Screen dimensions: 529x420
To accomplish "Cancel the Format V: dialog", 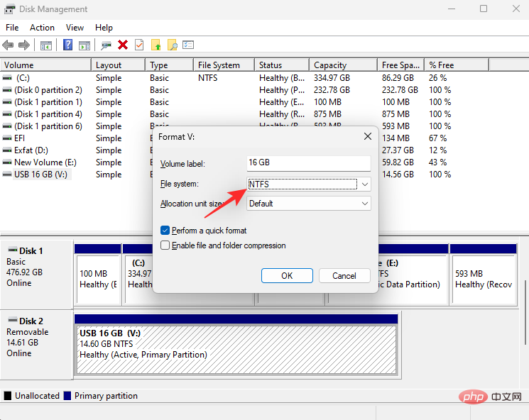I will [344, 276].
